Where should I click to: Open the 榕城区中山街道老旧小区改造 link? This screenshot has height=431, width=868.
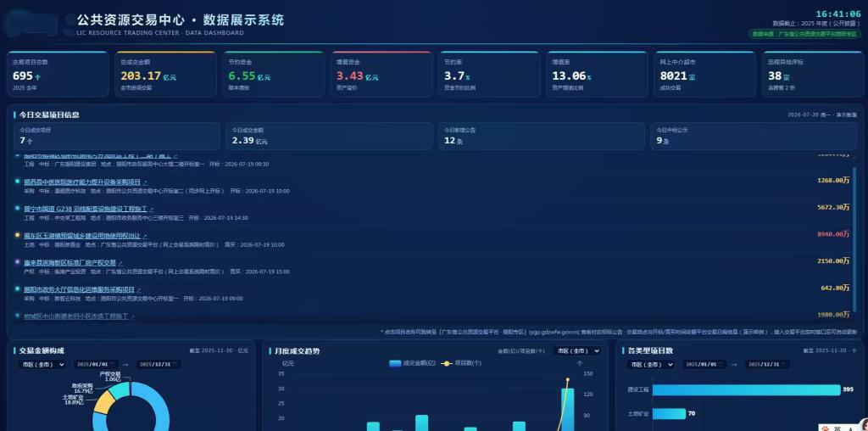75,316
